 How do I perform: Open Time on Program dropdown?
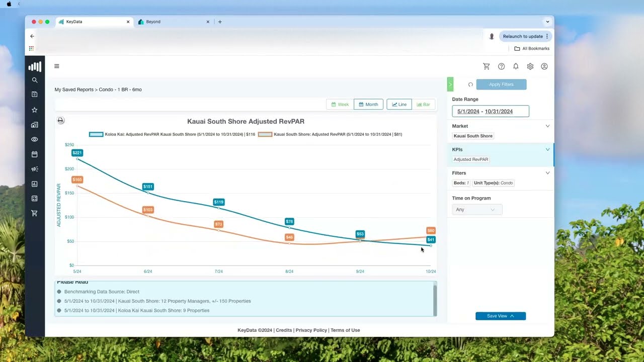(477, 210)
